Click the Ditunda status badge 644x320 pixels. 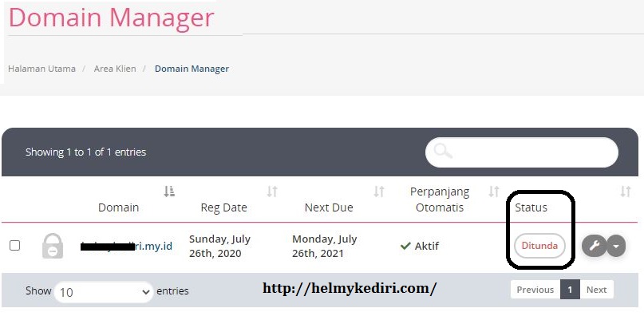click(539, 246)
